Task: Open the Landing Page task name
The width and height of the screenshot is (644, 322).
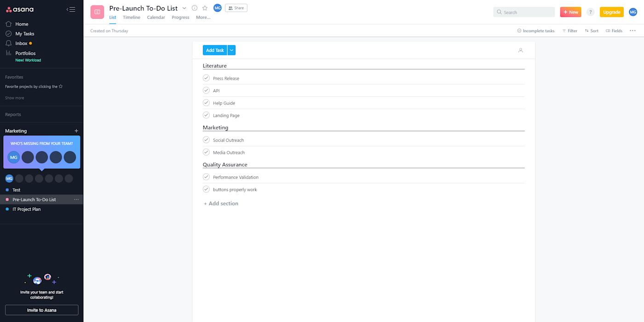Action: (226, 116)
